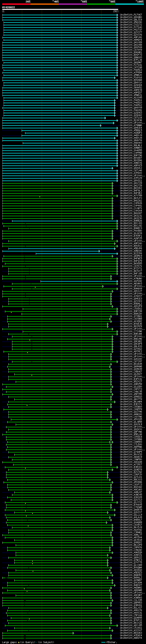Image resolution: width=146 pixels, height=644 pixels.
Task: Open hit UniRef100_Q56X90
Action: pyautogui.click(x=131, y=22)
